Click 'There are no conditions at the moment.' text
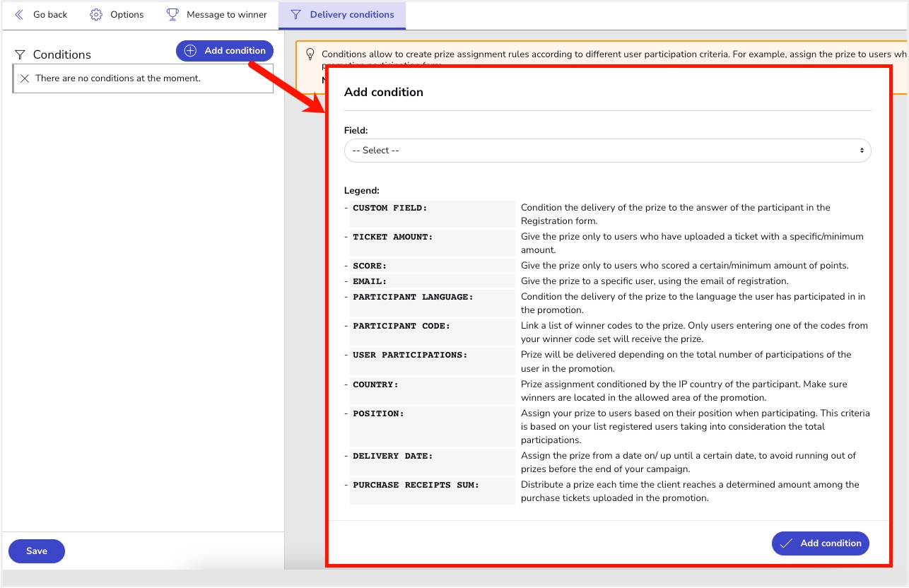909x588 pixels. (118, 78)
